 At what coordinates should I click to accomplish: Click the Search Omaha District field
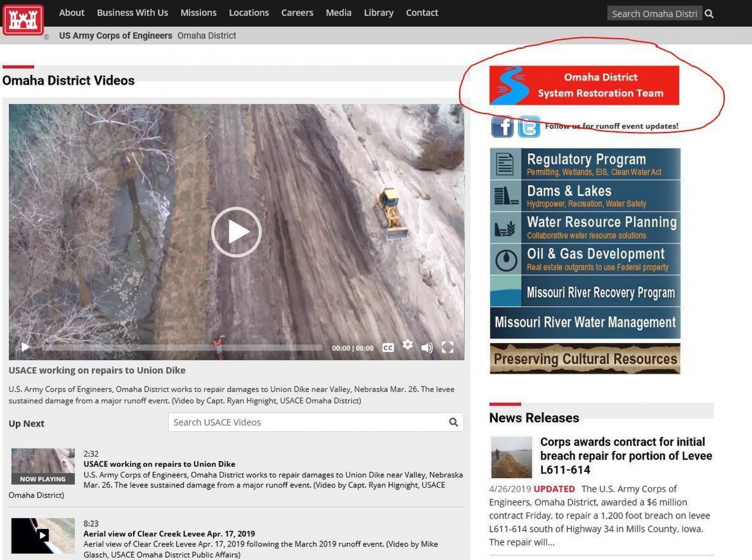point(654,14)
